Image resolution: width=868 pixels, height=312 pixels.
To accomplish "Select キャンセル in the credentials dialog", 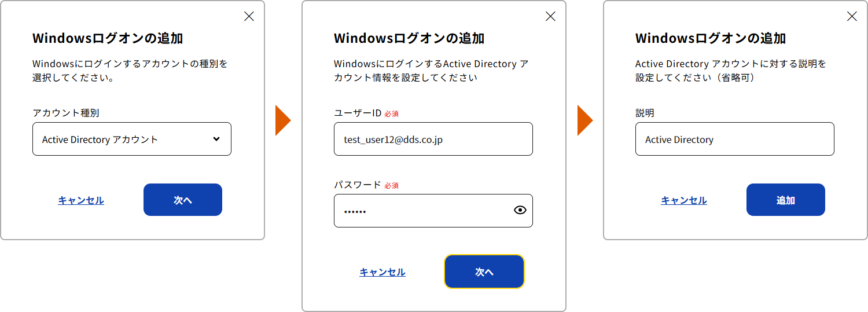I will pos(382,272).
